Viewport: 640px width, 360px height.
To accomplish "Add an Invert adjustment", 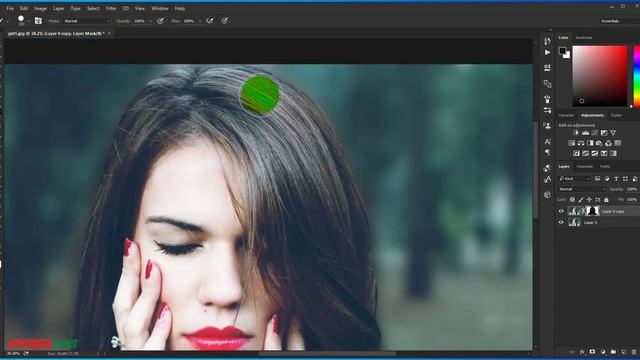I will tap(576, 153).
